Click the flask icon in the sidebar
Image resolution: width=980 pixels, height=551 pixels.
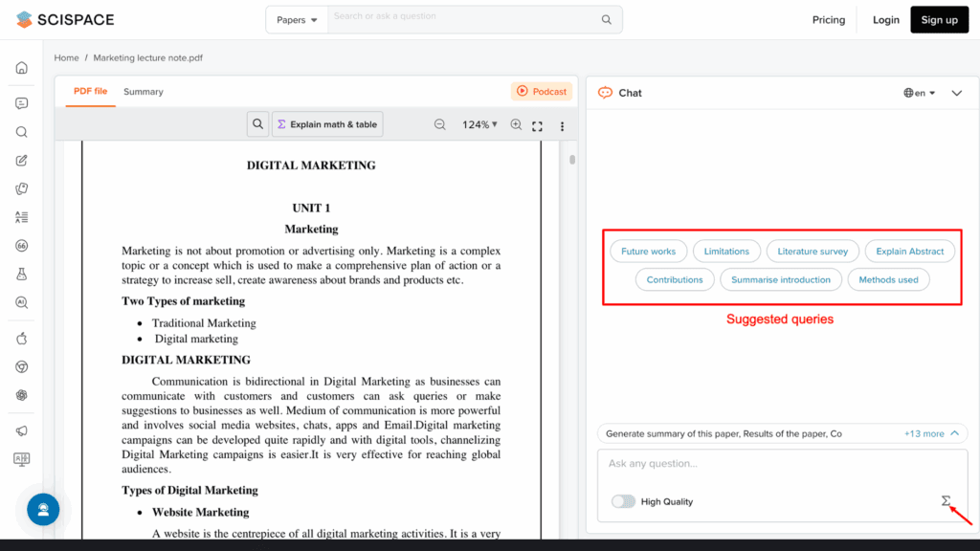pos(21,275)
